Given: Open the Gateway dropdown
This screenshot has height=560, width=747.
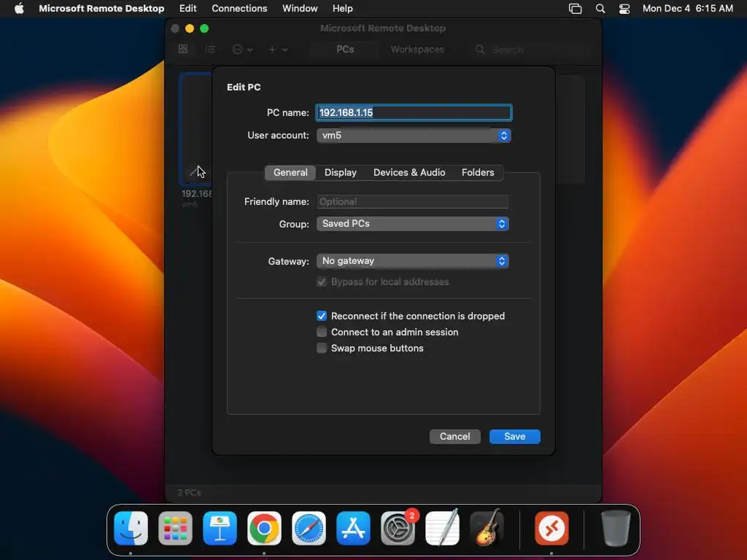Looking at the screenshot, I should click(413, 260).
